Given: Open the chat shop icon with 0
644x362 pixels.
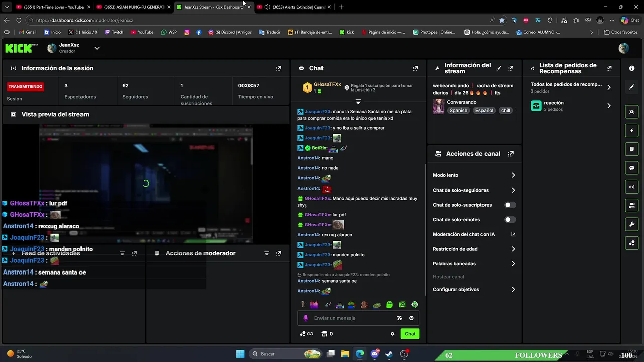Looking at the screenshot, I should click(x=327, y=334).
